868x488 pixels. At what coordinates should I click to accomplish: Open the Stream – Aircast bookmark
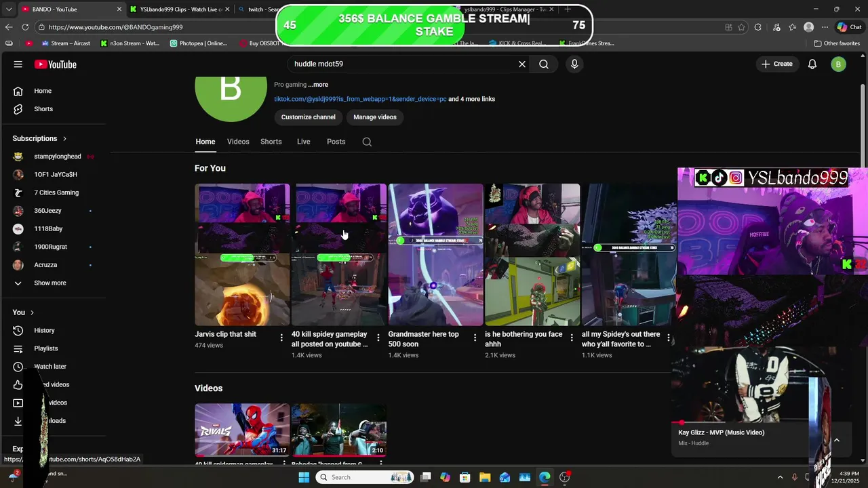(66, 43)
